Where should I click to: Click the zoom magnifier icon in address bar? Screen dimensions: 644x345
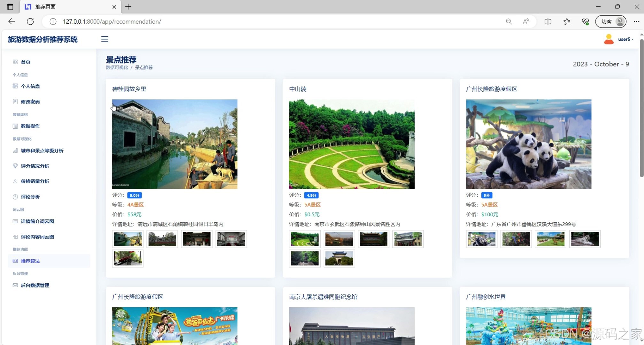509,21
